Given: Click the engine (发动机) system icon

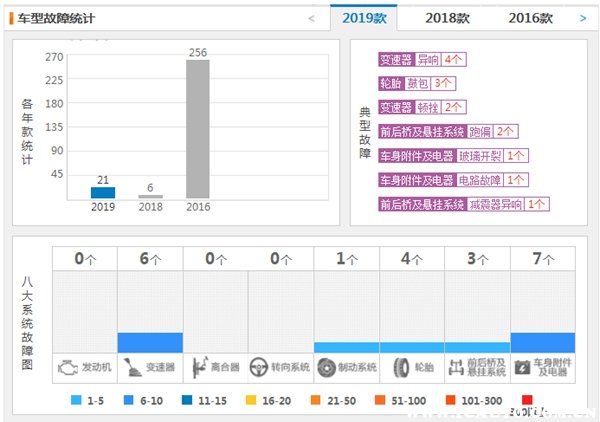Looking at the screenshot, I should 66,368.
